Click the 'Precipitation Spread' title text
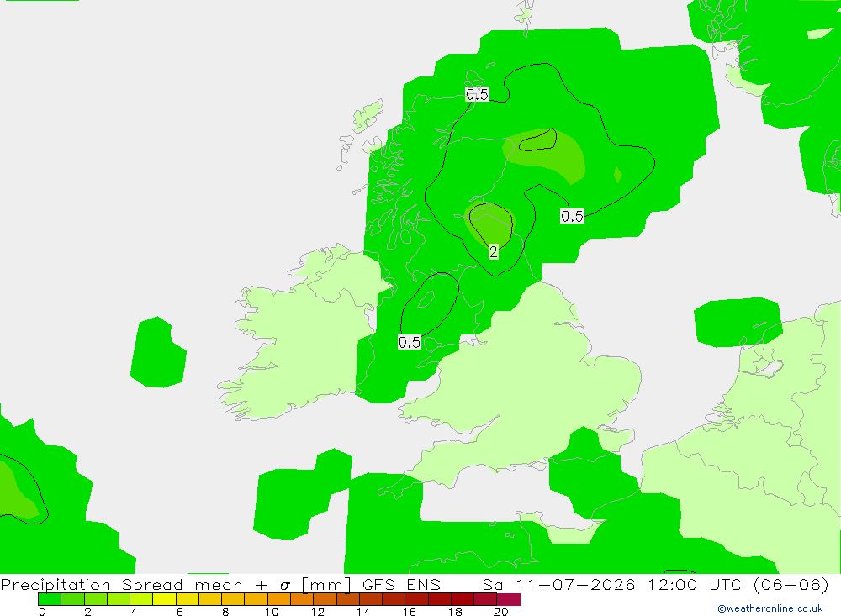Screen dimensions: 841x616 point(92,584)
